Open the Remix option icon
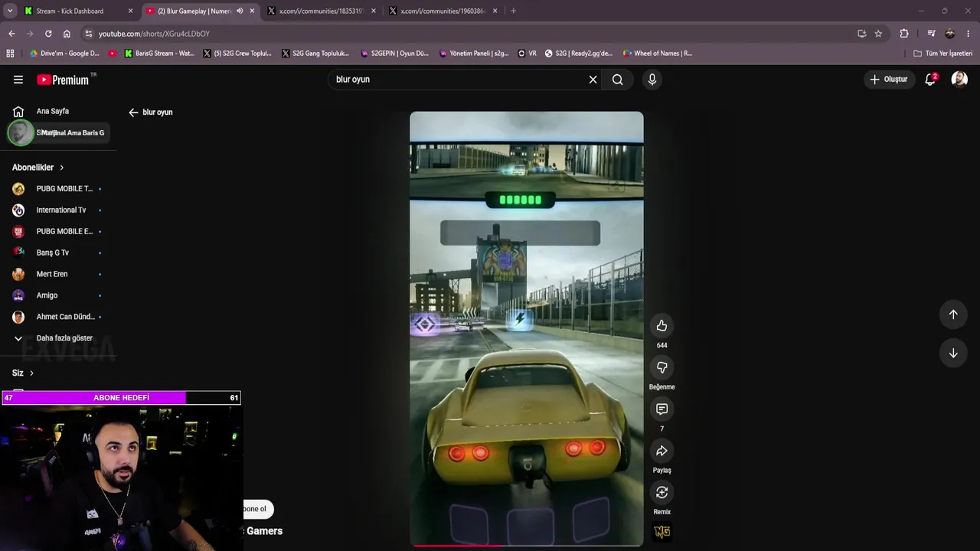Image resolution: width=980 pixels, height=551 pixels. pos(661,492)
